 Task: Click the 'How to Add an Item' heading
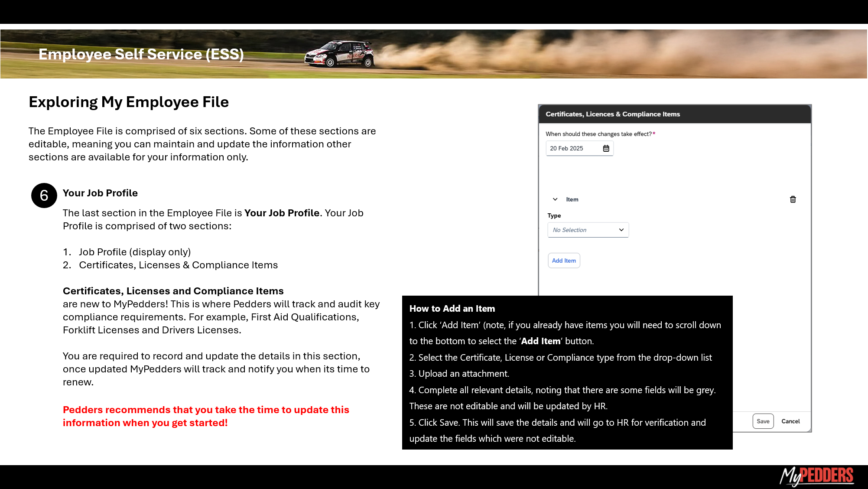pos(452,309)
